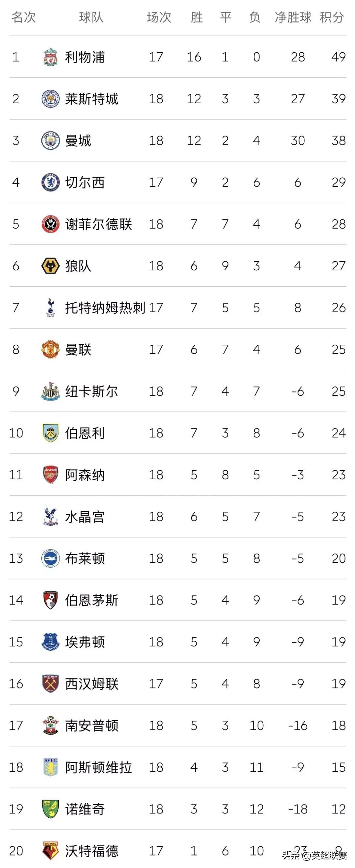Sort by 积分 column header
Image resolution: width=355 pixels, height=868 pixels.
[332, 17]
